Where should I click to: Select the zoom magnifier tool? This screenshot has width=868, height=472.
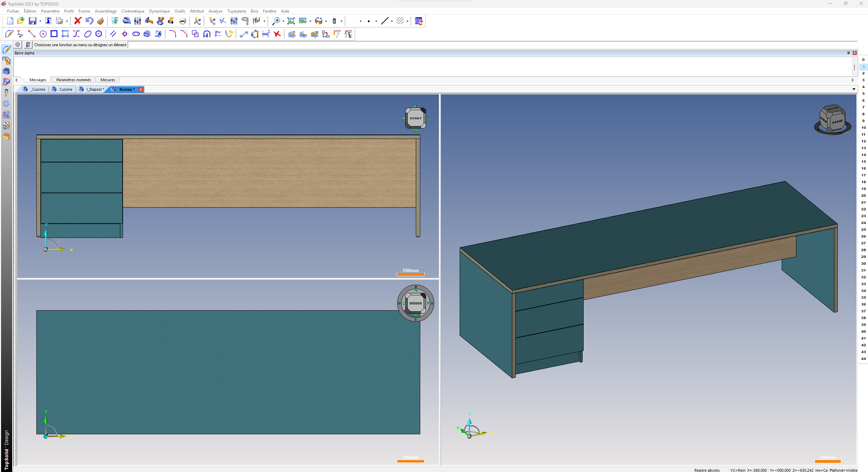click(277, 21)
